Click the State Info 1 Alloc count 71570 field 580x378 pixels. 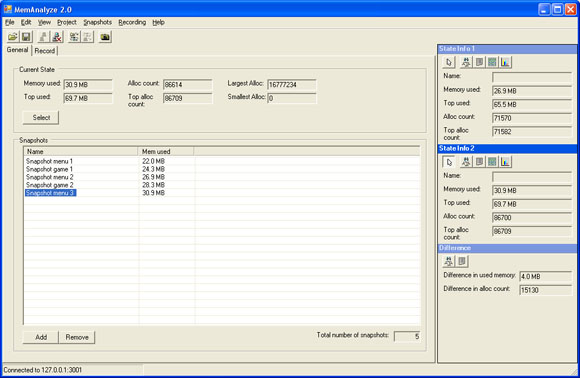pyautogui.click(x=532, y=118)
